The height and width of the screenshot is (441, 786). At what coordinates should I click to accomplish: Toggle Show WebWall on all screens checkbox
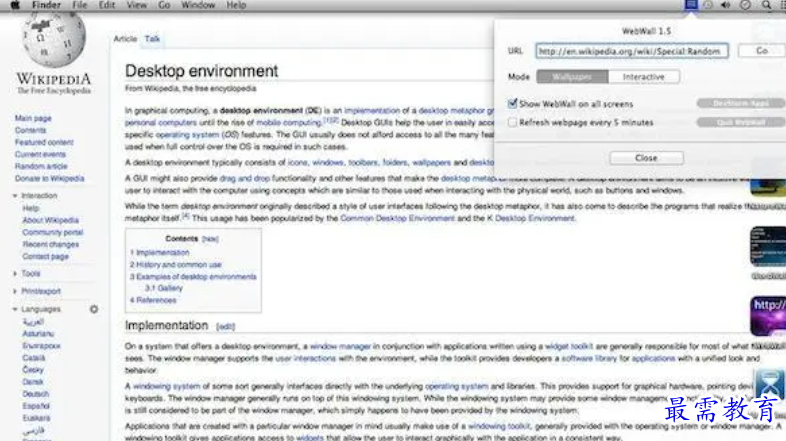(512, 104)
